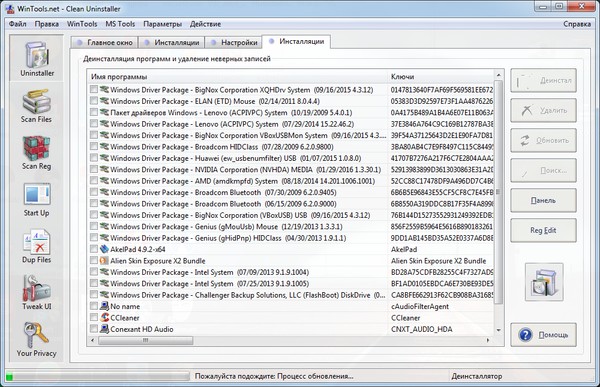The image size is (600, 387).
Task: Click the Alien Skin Exposure X2 icon
Action: tap(104, 261)
